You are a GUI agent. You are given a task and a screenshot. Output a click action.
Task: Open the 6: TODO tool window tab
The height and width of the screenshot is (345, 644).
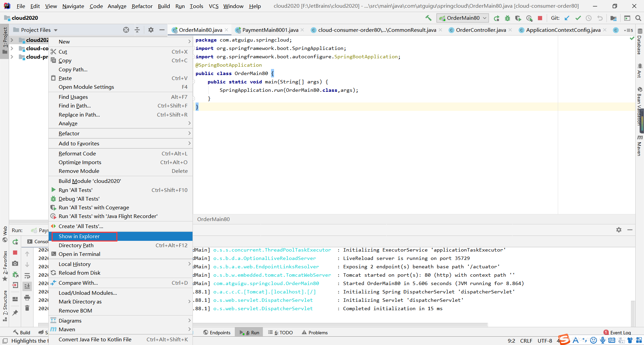pyautogui.click(x=280, y=333)
